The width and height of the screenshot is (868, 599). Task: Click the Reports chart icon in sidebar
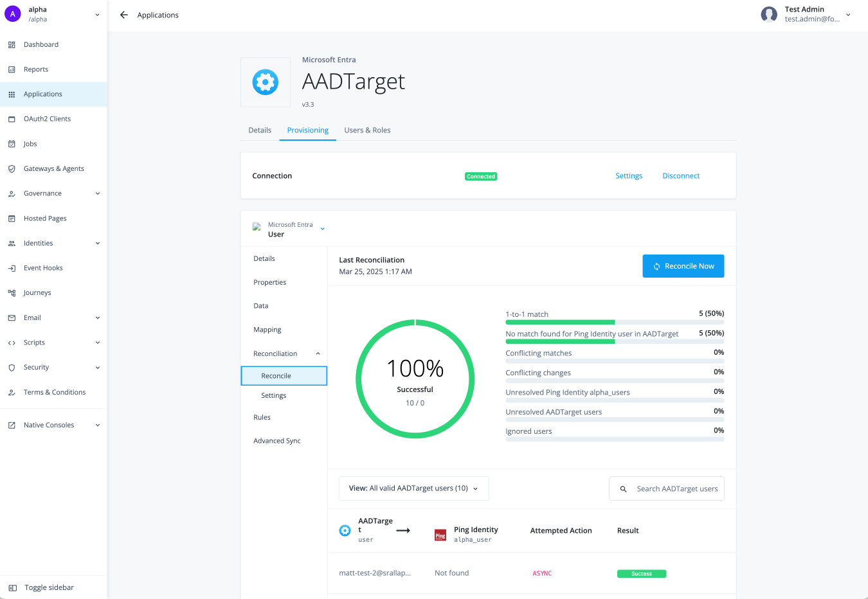tap(12, 69)
